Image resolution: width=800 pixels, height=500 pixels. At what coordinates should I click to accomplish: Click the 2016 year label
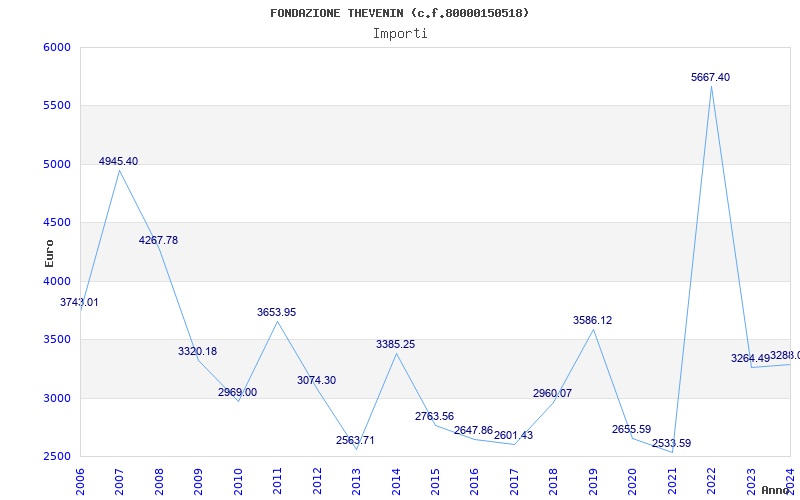(x=474, y=481)
